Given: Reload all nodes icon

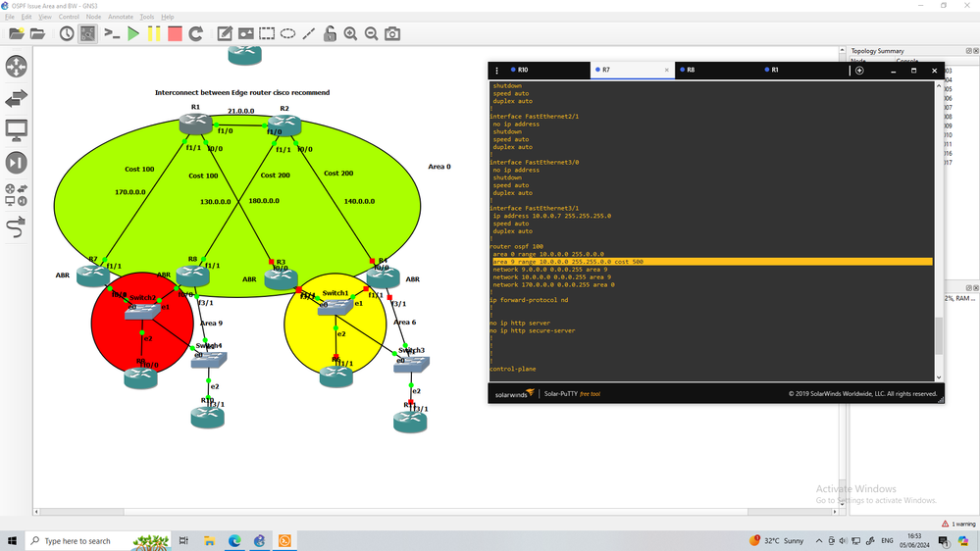Looking at the screenshot, I should click(196, 33).
